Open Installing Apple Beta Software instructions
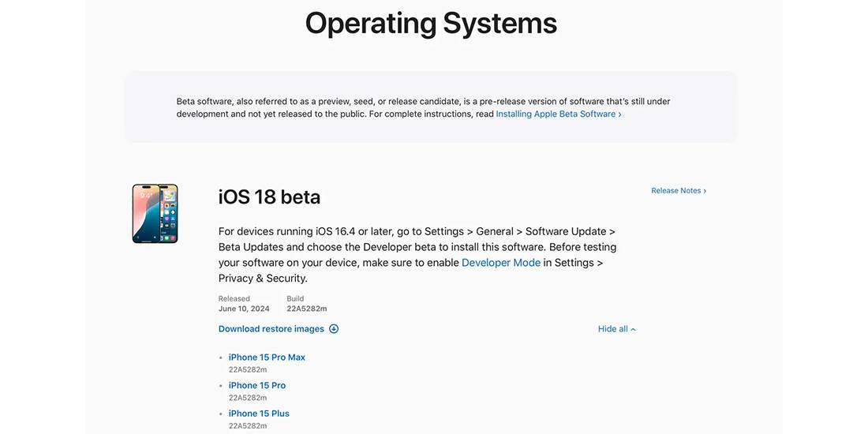Screen dimensions: 868x434 556,114
